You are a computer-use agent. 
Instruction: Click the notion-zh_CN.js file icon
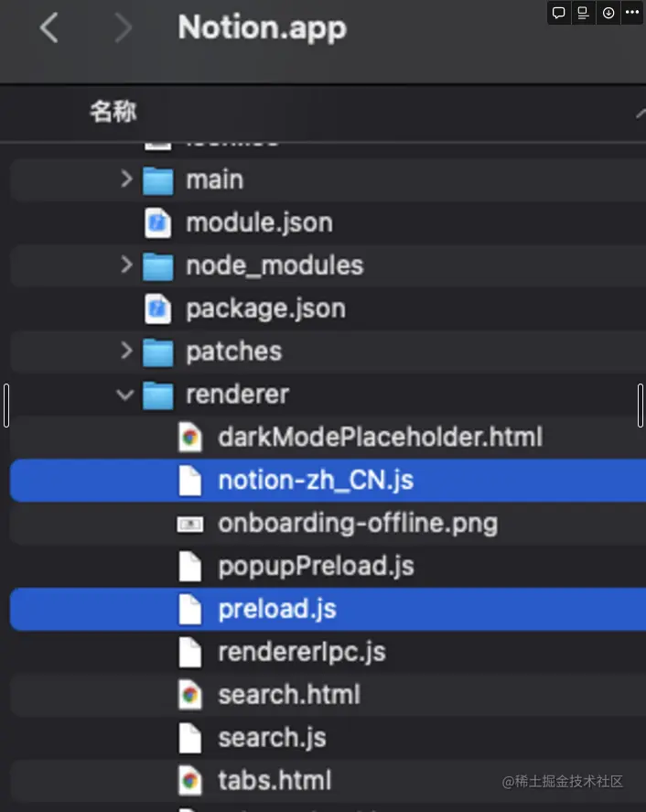(x=190, y=481)
